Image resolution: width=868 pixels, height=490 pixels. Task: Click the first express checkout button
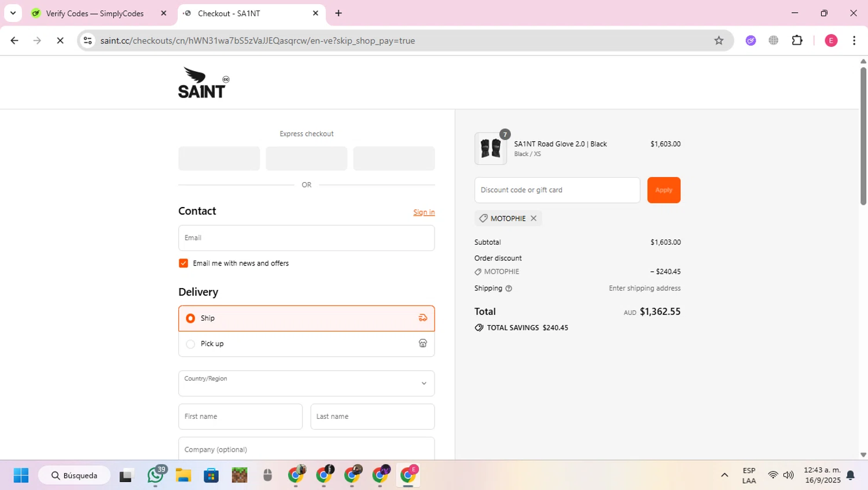click(x=219, y=158)
